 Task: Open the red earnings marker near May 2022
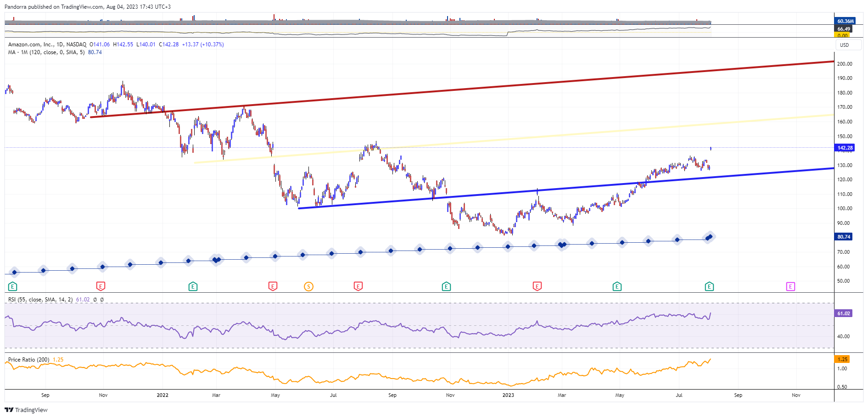(x=273, y=287)
